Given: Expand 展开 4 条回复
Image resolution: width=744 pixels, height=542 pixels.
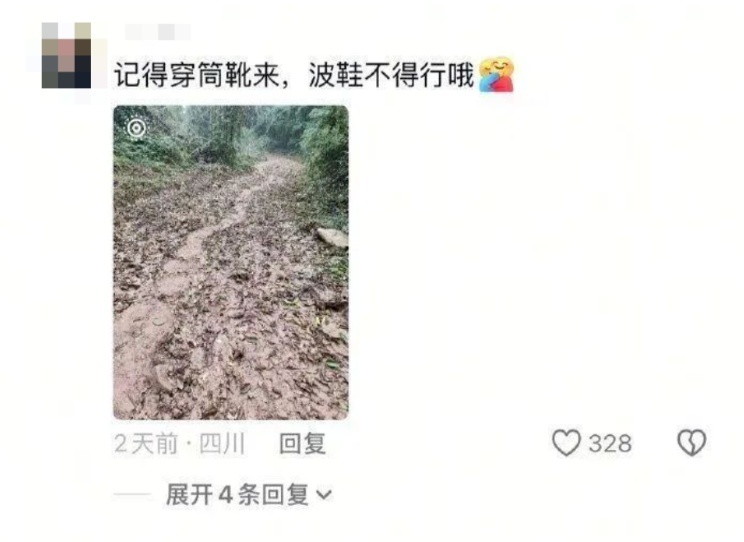Looking at the screenshot, I should (249, 495).
